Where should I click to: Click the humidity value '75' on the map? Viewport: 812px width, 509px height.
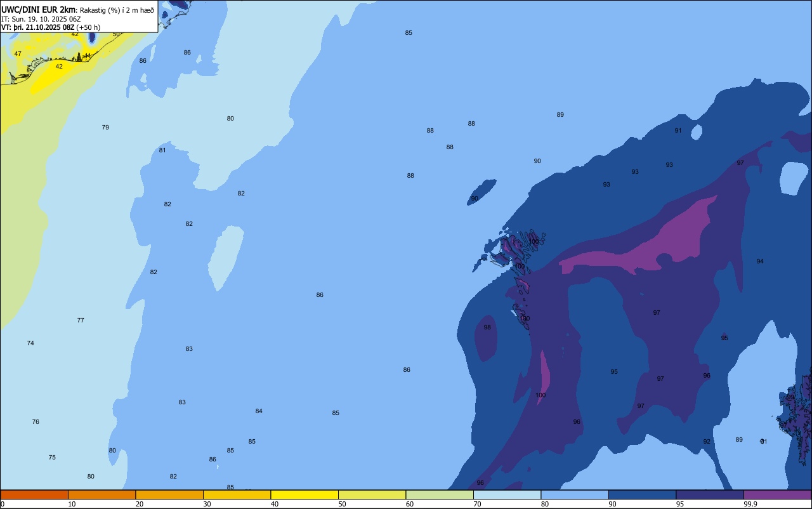pos(52,457)
